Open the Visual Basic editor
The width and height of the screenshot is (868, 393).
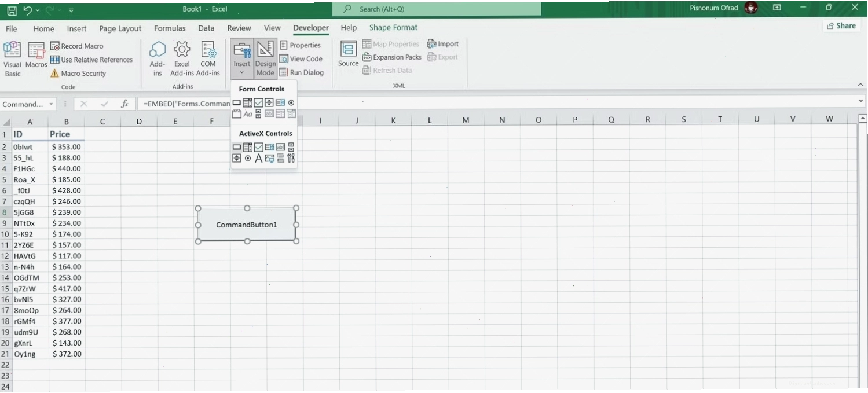[x=12, y=59]
